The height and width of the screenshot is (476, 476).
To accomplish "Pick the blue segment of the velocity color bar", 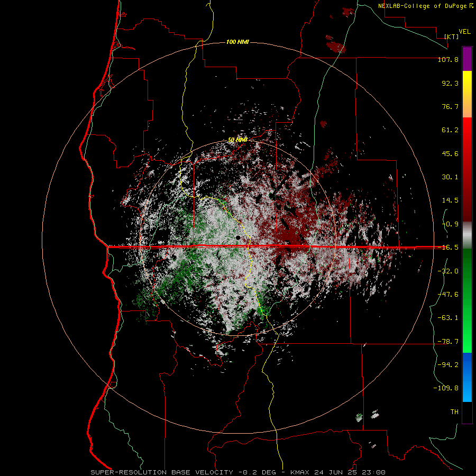I will (467, 378).
